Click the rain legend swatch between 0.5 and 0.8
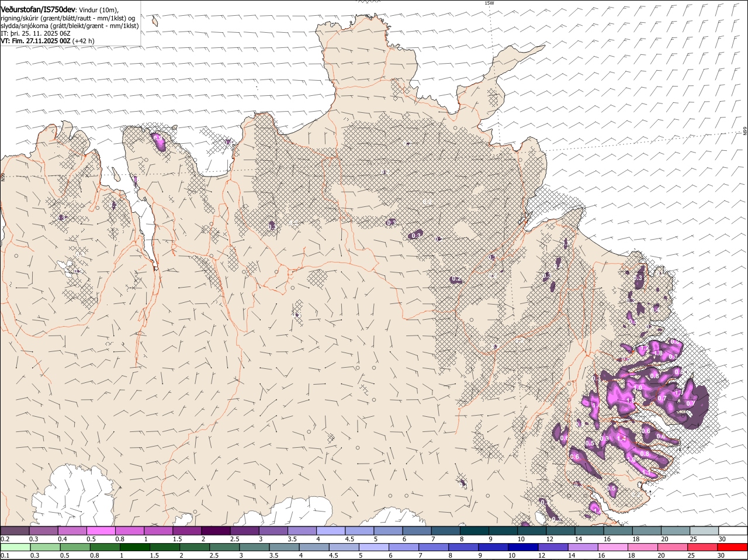The height and width of the screenshot is (560, 748). pos(75,547)
